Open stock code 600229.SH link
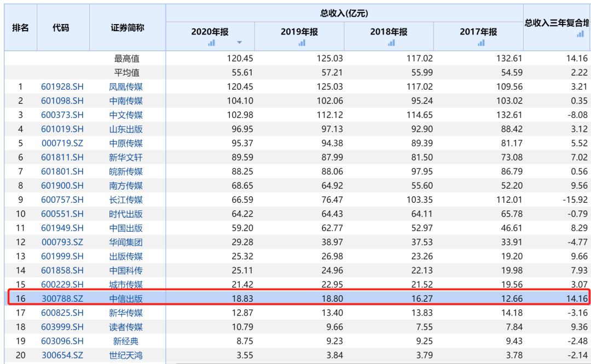Screen dimensions: 591x364 (62, 284)
